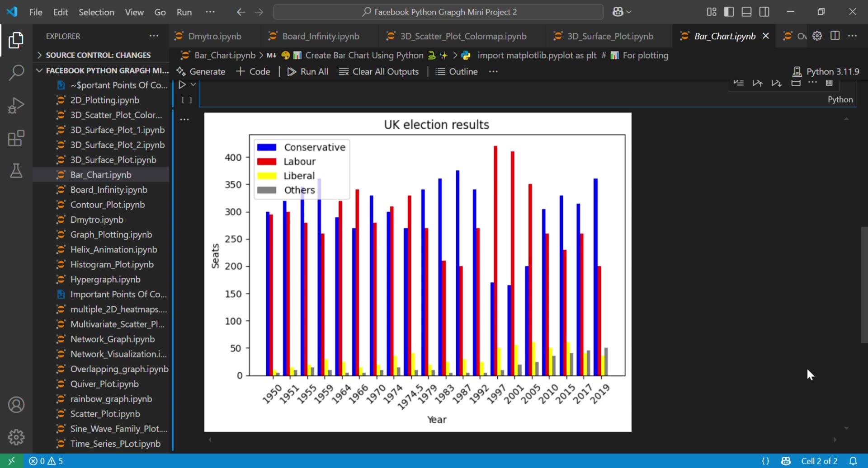Open the Accounts menu icon
Screen dimensions: 868x468
[x=16, y=405]
